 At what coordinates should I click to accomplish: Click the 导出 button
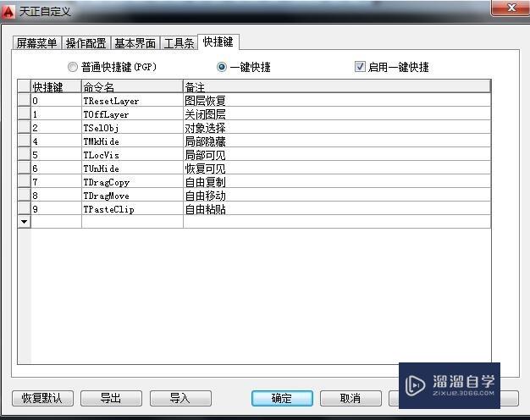coord(111,398)
